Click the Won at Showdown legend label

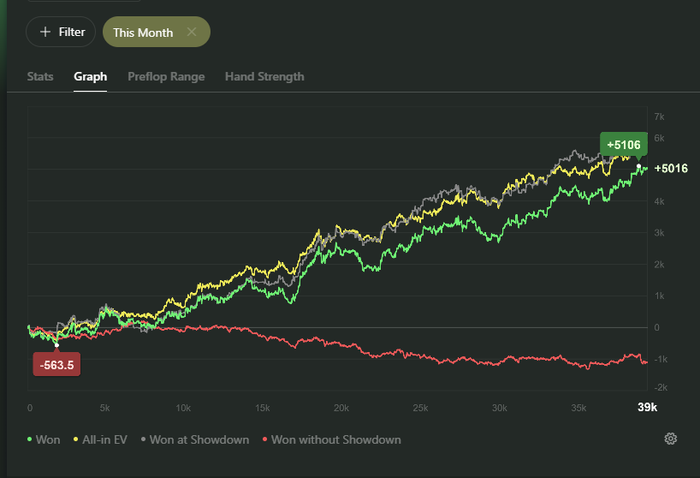tap(199, 439)
